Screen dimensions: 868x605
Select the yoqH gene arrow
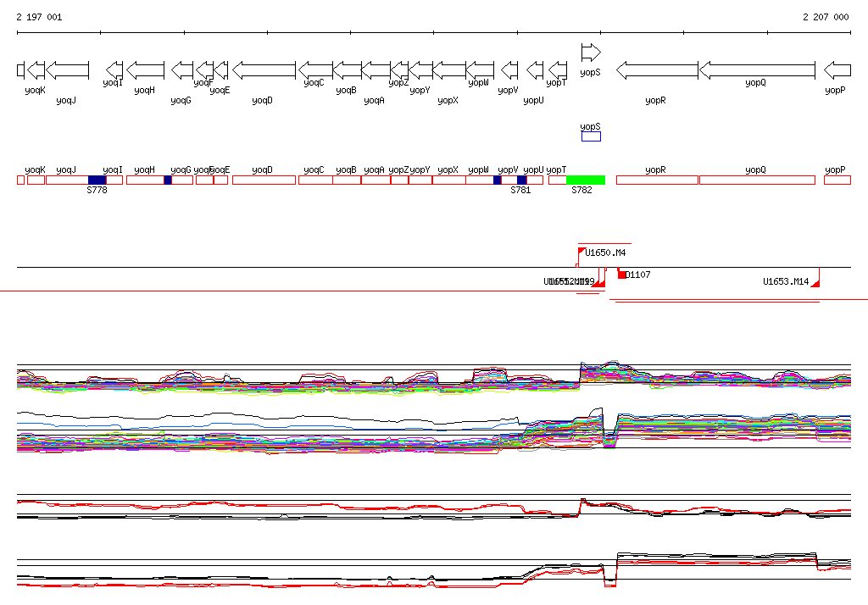pyautogui.click(x=146, y=70)
